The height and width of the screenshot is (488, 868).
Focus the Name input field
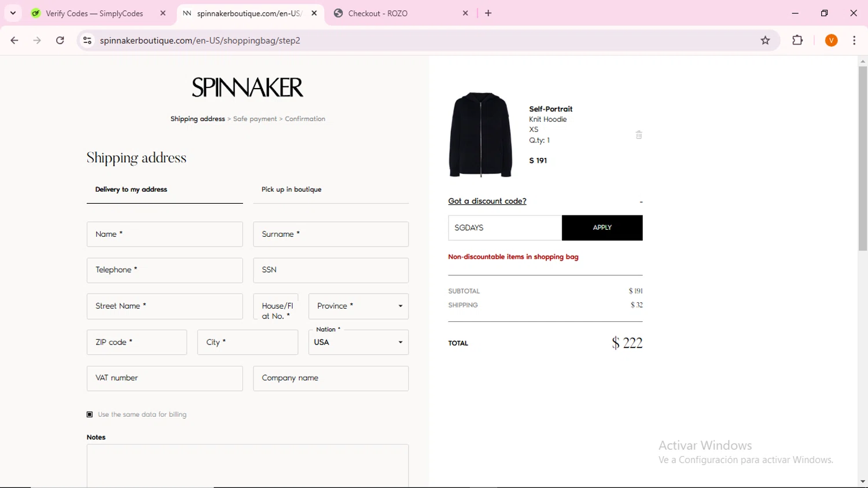[165, 234]
